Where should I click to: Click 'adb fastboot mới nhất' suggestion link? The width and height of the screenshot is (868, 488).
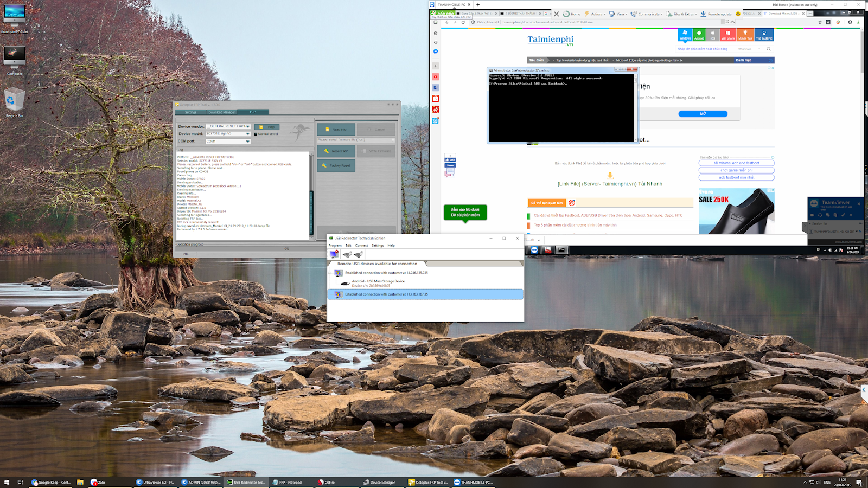click(736, 177)
